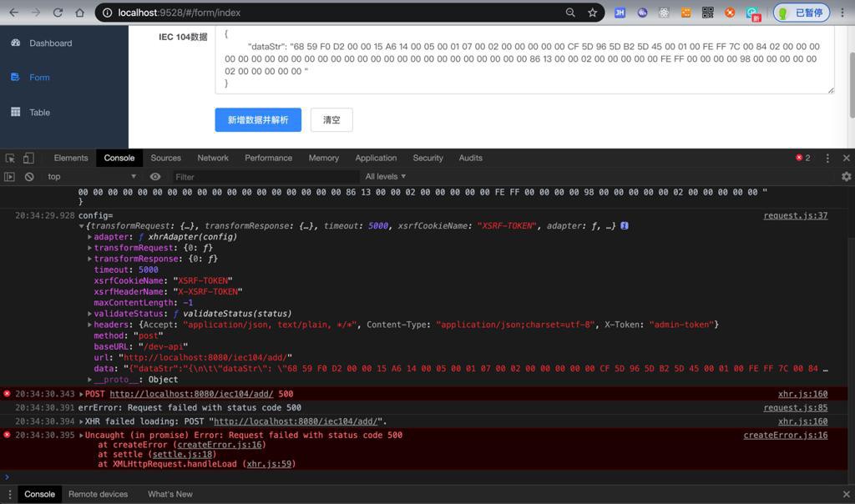
Task: Toggle device toolbar in DevTools
Action: pyautogui.click(x=28, y=158)
